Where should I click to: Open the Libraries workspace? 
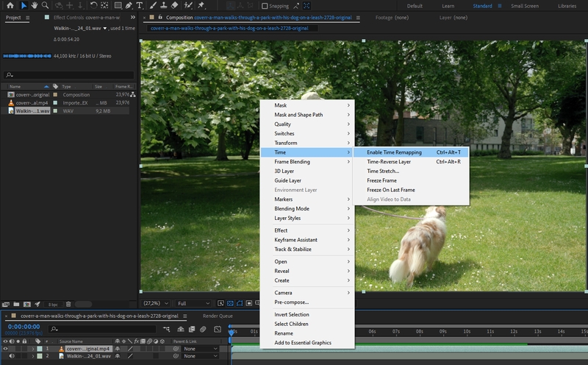tap(567, 6)
